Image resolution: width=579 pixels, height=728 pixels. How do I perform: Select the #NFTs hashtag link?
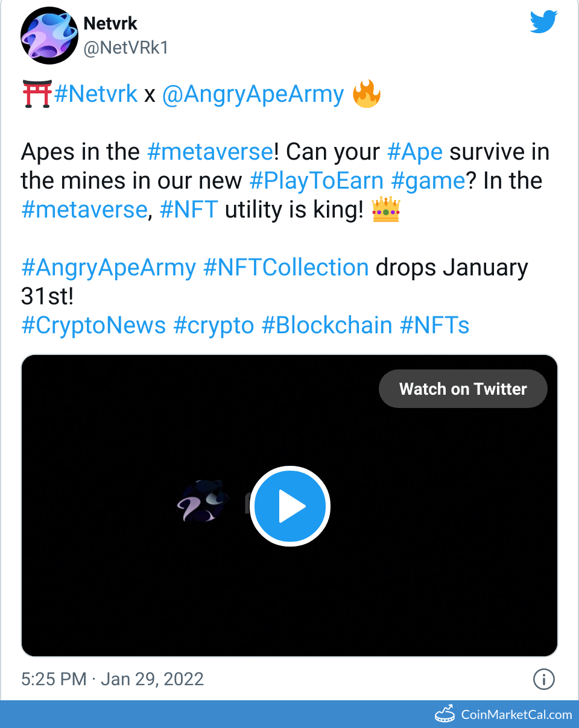click(x=435, y=325)
